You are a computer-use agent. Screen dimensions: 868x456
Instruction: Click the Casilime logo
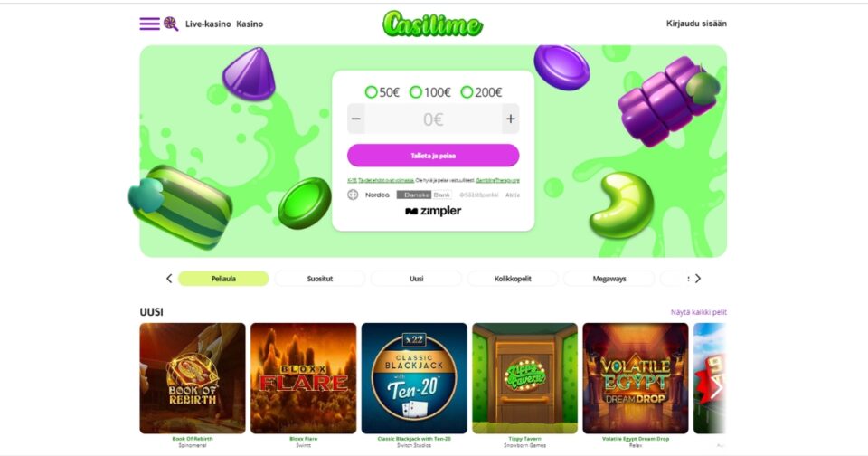click(x=433, y=24)
